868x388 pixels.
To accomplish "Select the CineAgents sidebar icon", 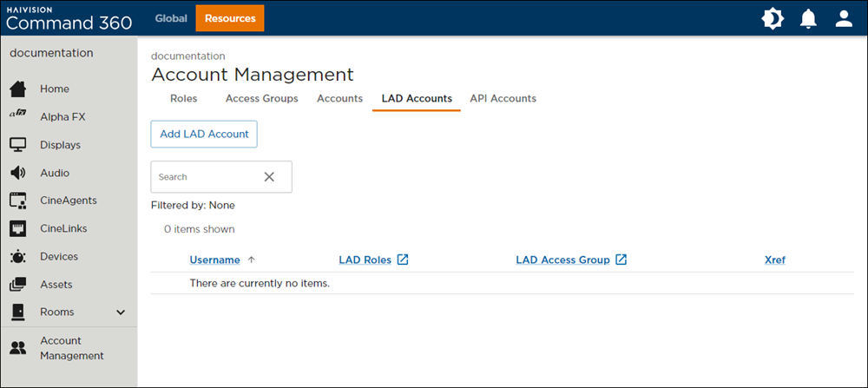I will [x=17, y=201].
